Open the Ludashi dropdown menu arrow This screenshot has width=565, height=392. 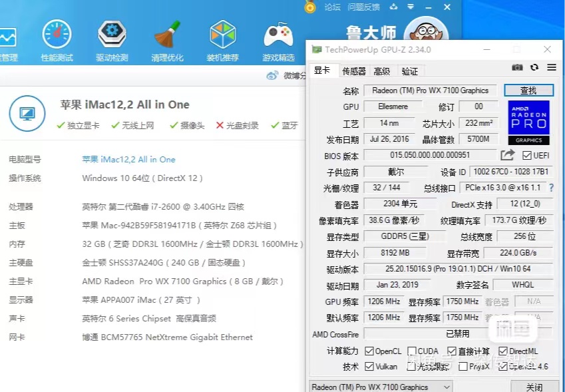411,7
